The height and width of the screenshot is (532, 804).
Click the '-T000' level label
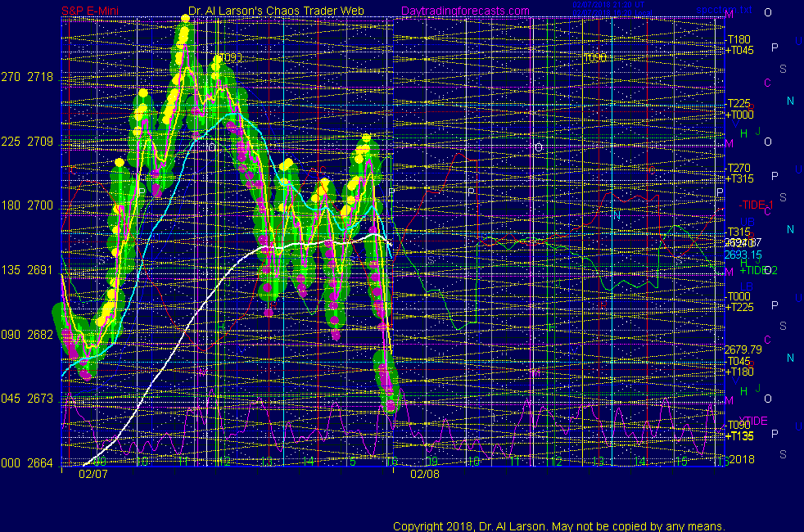point(739,297)
